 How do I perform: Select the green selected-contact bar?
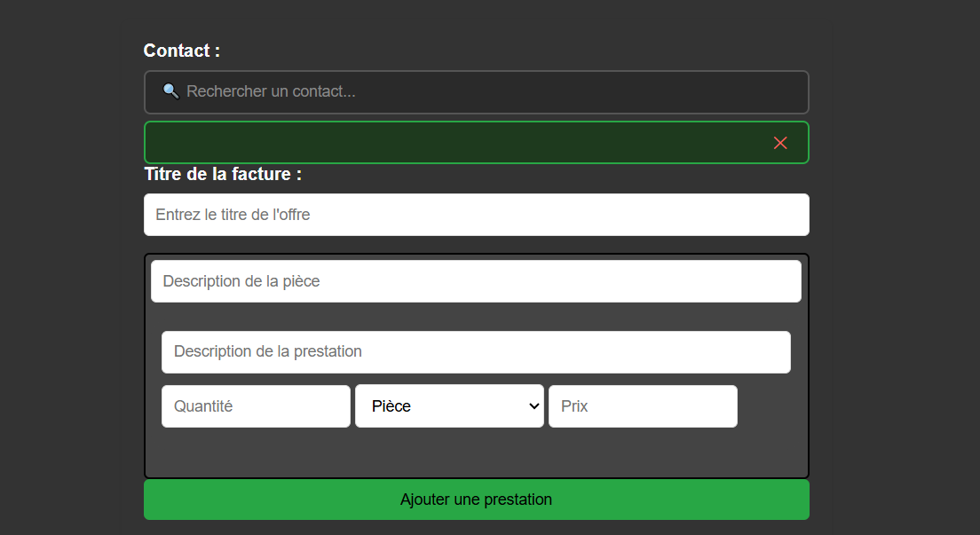(x=456, y=143)
